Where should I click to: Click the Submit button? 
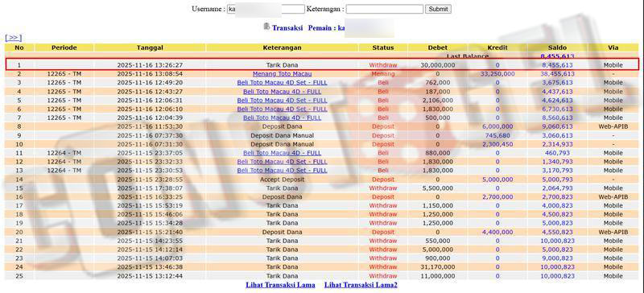tap(438, 9)
